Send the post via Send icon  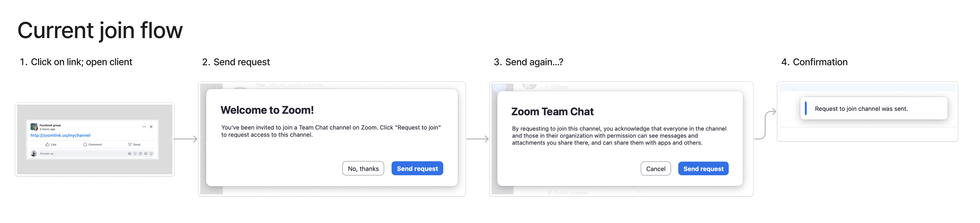point(130,144)
